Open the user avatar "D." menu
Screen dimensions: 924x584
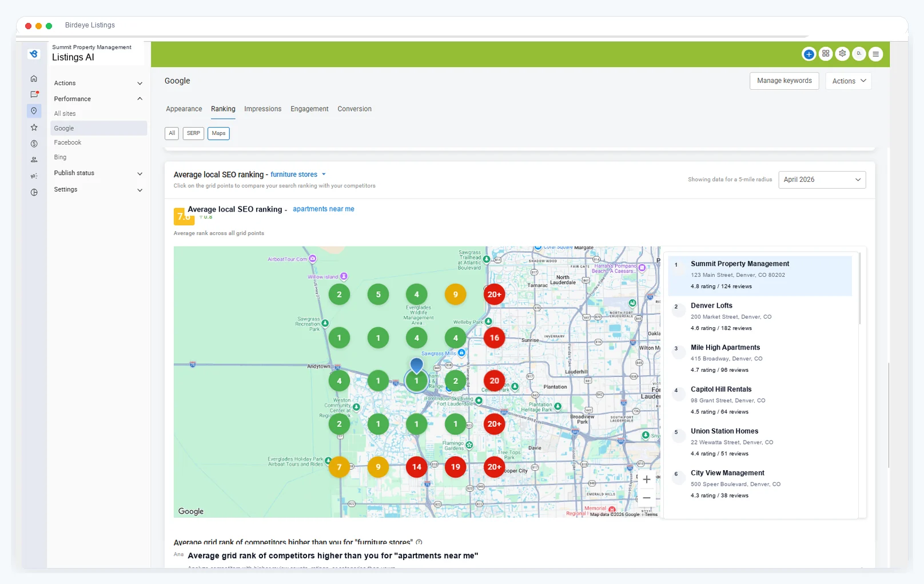tap(859, 54)
